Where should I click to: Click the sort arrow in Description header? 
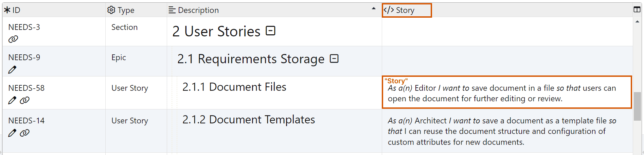pos(374,8)
